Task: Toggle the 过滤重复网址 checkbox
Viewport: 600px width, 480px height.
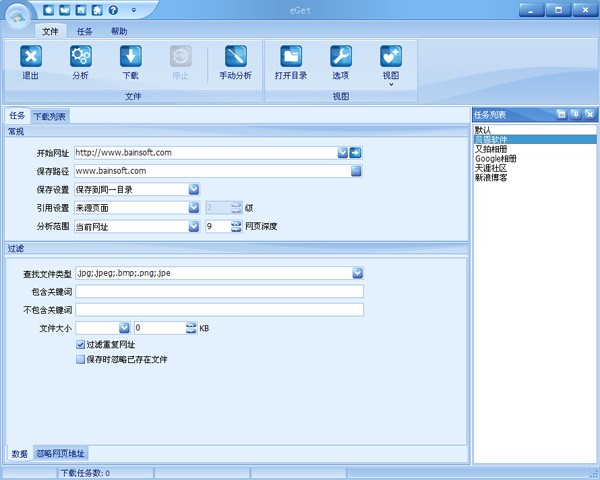Action: click(80, 344)
